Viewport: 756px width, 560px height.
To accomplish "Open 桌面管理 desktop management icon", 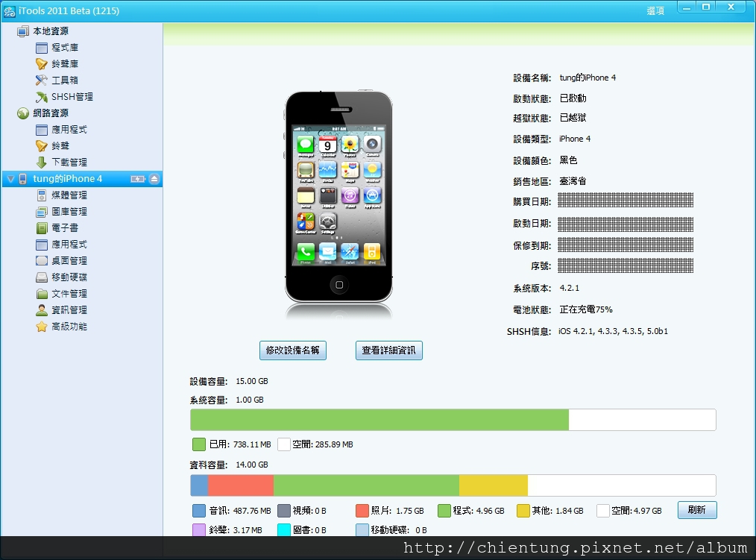I will point(42,261).
